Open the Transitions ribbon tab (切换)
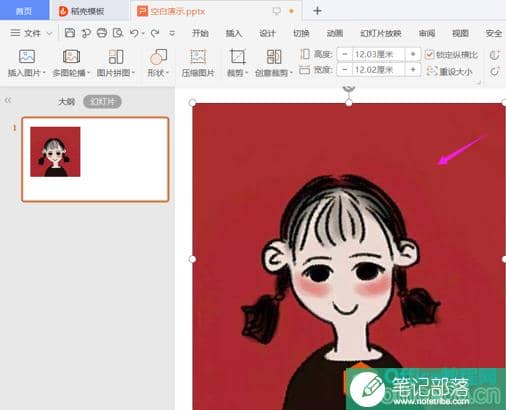The width and height of the screenshot is (506, 410). click(301, 33)
